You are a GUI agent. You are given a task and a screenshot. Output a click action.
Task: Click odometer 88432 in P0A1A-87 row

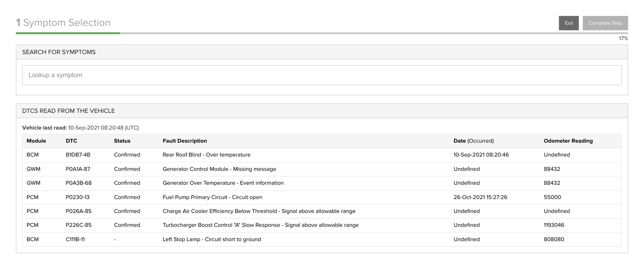coord(552,169)
